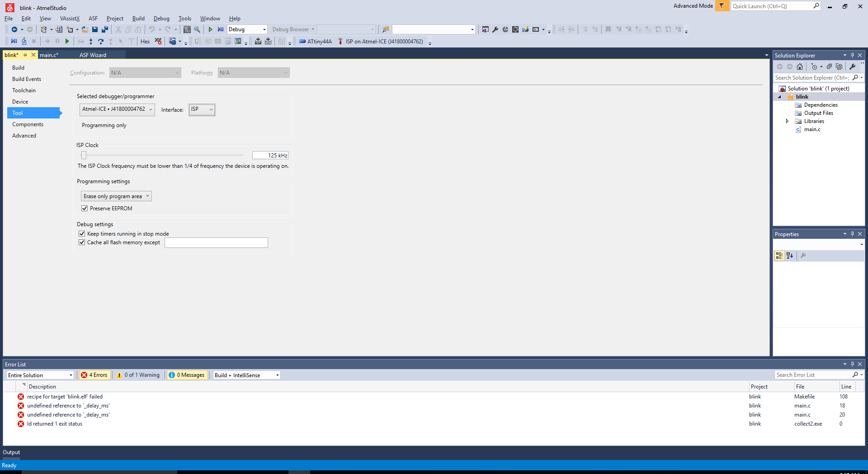Select the Build Events settings page
The height and width of the screenshot is (474, 868).
pos(27,79)
